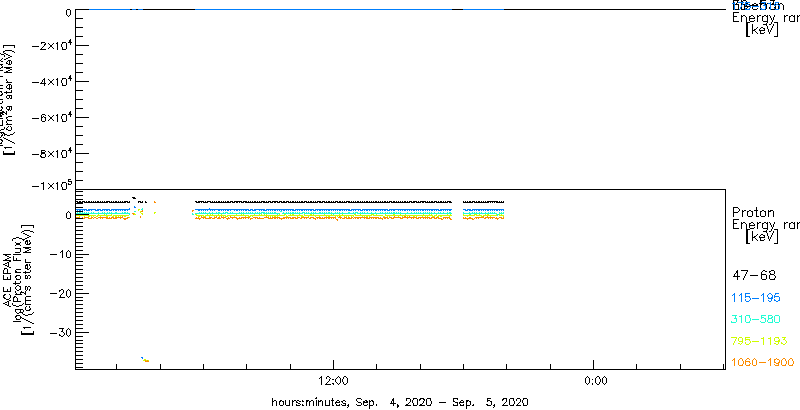This screenshot has width=800, height=410.
Task: Click the 47-68 keV proton legend label
Action: tap(754, 276)
